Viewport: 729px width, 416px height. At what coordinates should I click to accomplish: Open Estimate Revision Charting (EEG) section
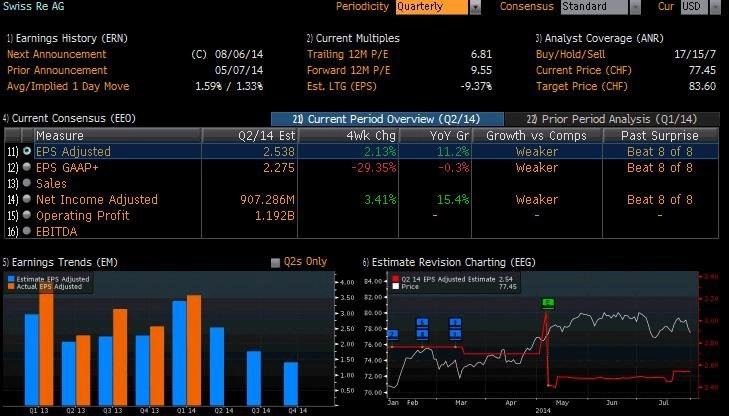[x=449, y=262]
